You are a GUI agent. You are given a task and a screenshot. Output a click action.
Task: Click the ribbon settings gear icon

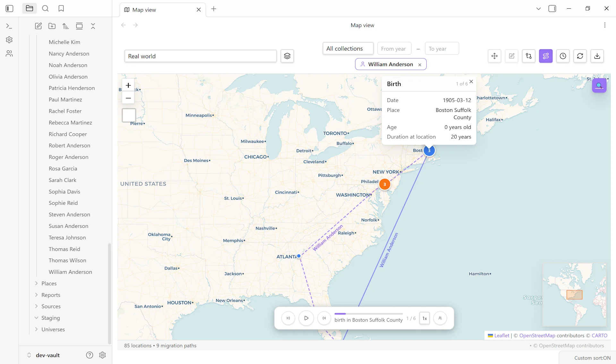(x=9, y=40)
